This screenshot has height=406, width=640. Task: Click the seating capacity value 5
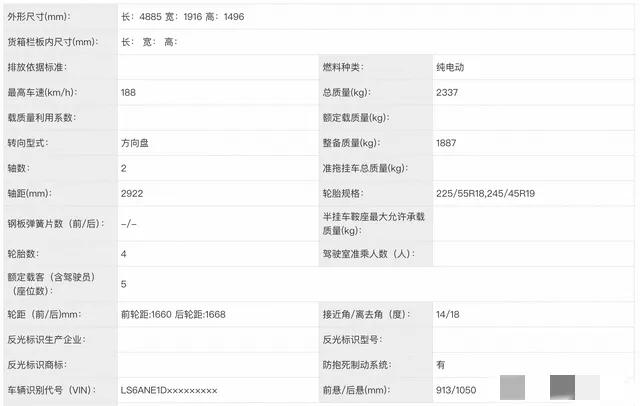pos(124,285)
